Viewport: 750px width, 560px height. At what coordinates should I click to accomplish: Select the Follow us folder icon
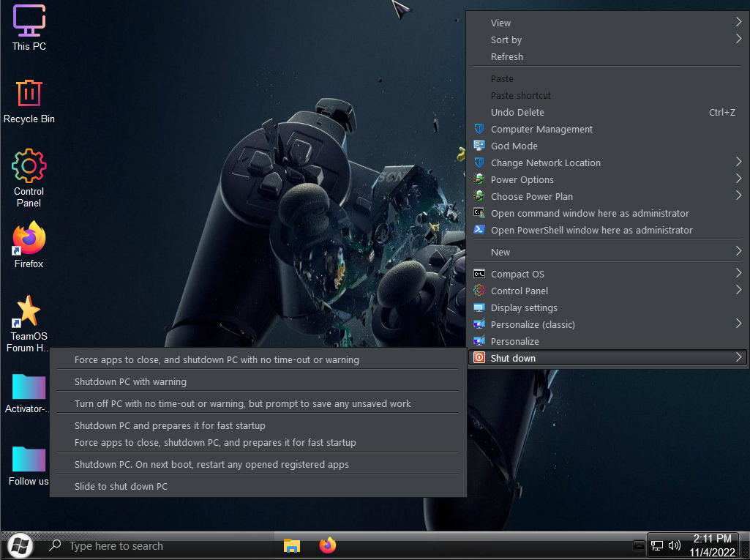(29, 466)
